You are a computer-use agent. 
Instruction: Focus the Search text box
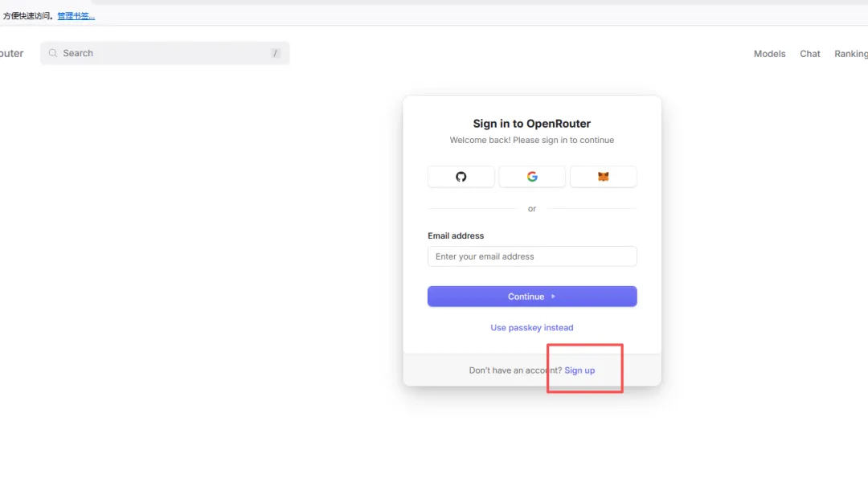(x=161, y=53)
